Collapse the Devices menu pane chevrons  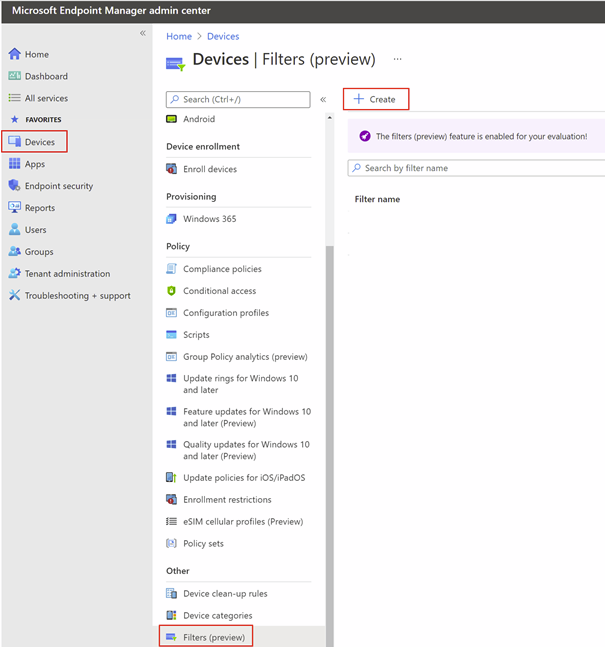[323, 99]
